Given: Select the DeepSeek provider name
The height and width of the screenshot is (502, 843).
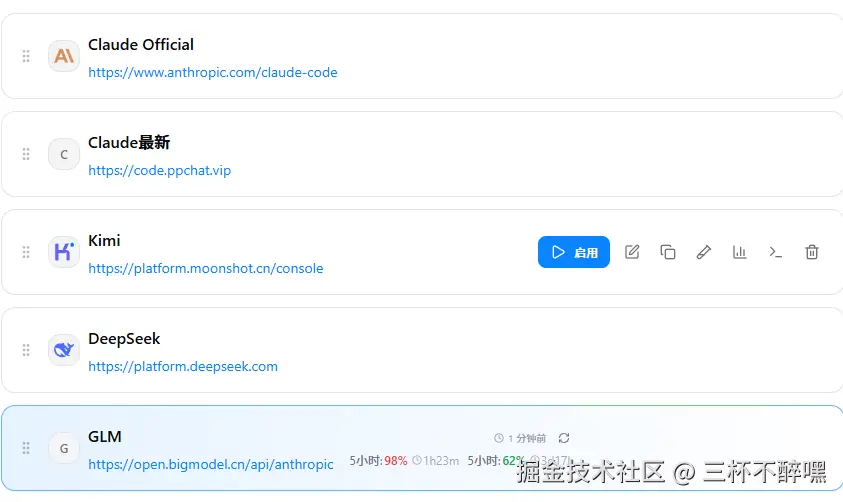Looking at the screenshot, I should [124, 339].
